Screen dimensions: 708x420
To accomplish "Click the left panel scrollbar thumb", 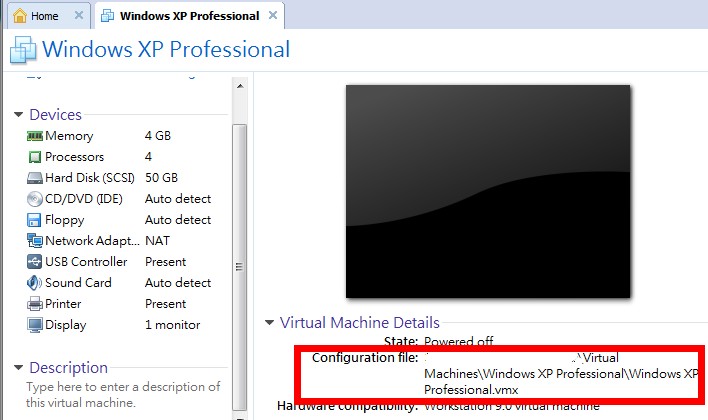I will 240,267.
